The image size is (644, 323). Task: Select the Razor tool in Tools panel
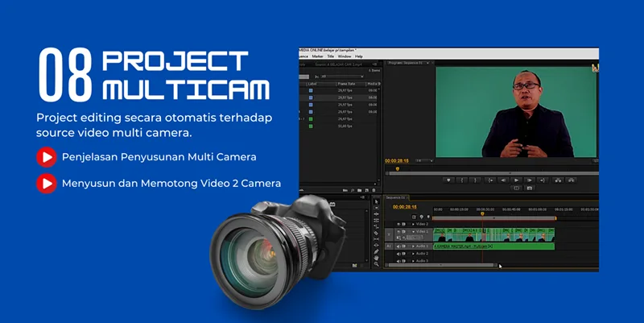(376, 233)
